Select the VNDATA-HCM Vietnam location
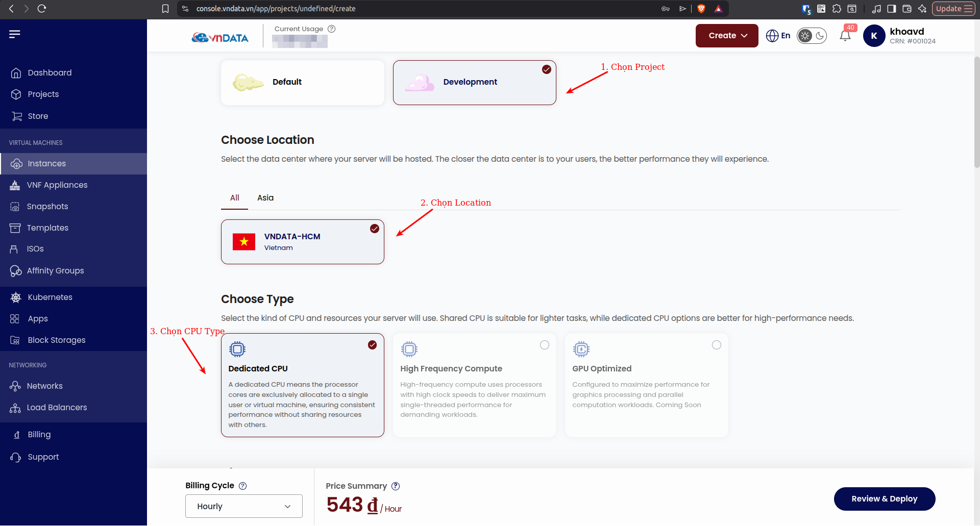Image resolution: width=980 pixels, height=526 pixels. pyautogui.click(x=303, y=242)
